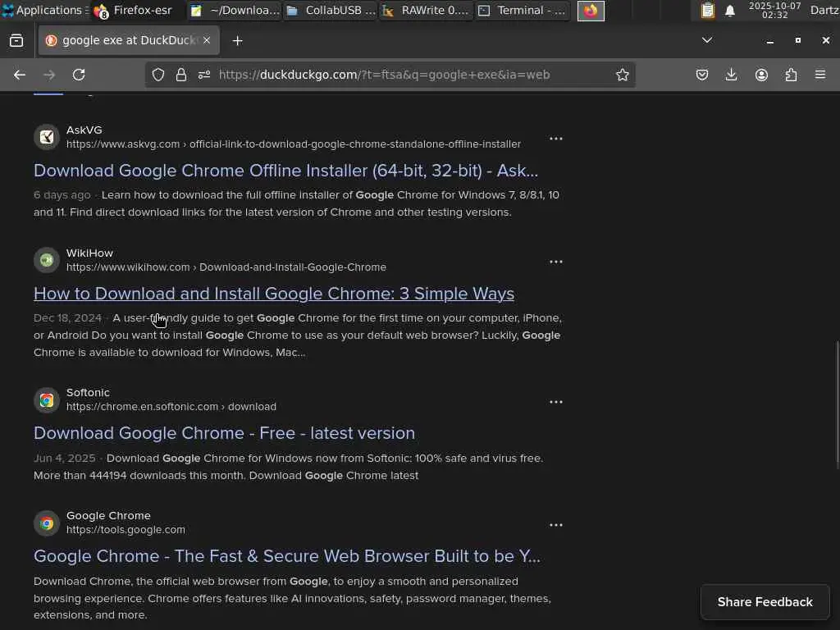This screenshot has height=630, width=840.
Task: Click the Softonic site favicon
Action: click(x=47, y=400)
